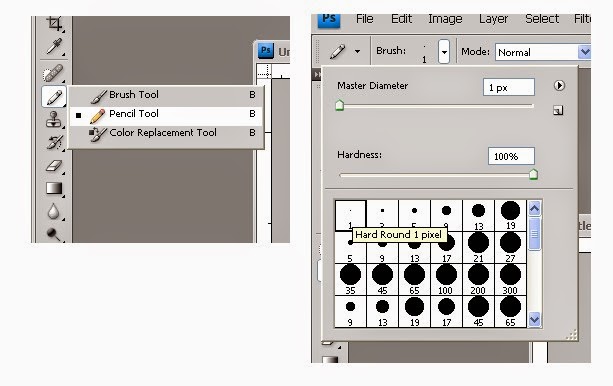Click the Hardness percentage field
This screenshot has width=613, height=386.
click(511, 156)
